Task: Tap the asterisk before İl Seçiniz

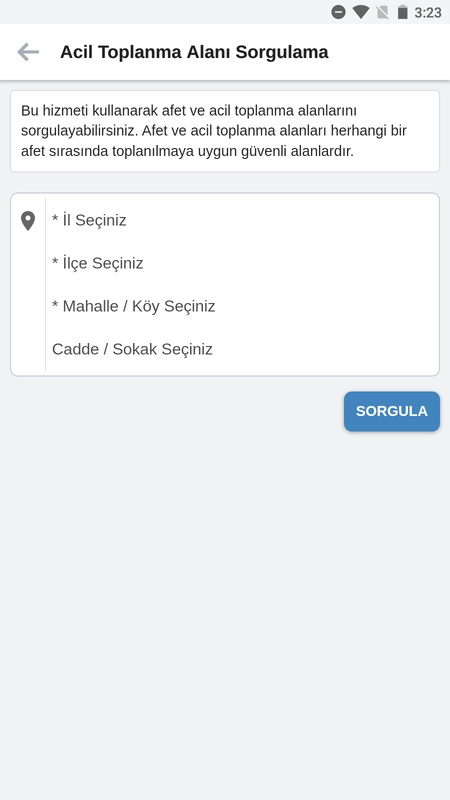Action: click(55, 218)
